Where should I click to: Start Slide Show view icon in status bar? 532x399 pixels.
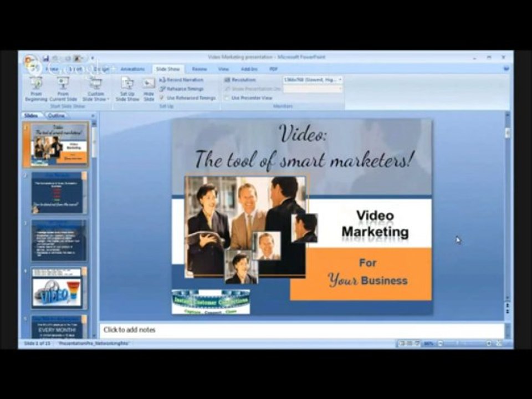[417, 344]
